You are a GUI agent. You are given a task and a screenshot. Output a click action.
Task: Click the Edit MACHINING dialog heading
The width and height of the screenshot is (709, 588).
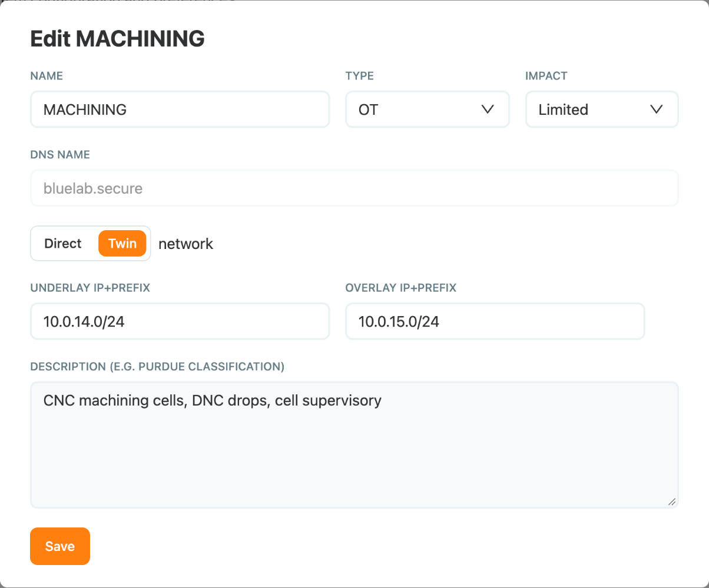click(x=117, y=39)
